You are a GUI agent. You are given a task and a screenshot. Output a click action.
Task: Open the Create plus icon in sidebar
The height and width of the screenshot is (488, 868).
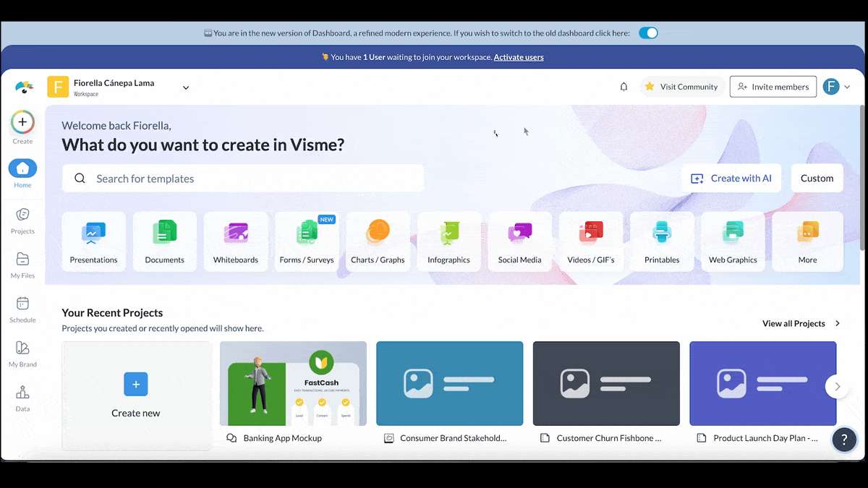click(x=22, y=122)
